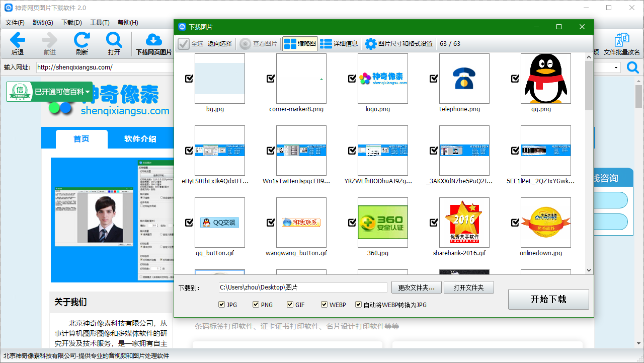This screenshot has height=363, width=644.
Task: Uncheck the WEBP format checkbox
Action: point(324,304)
